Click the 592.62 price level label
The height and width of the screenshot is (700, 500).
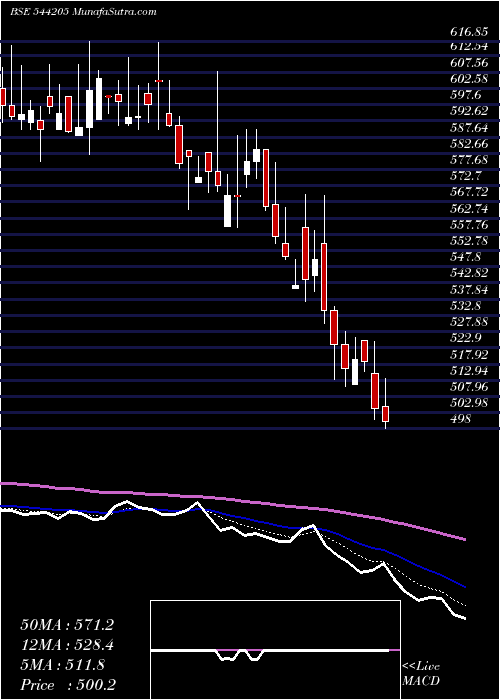467,111
